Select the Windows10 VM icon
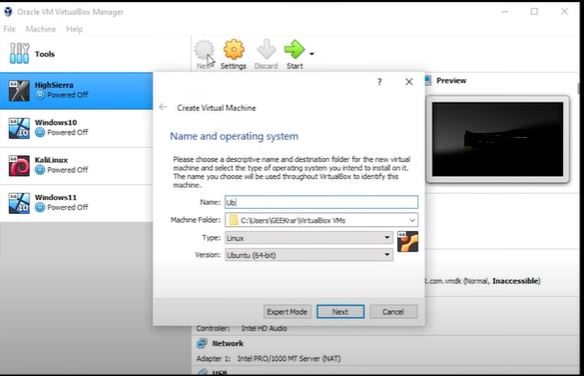Viewport: 584px width, 376px height. (19, 128)
